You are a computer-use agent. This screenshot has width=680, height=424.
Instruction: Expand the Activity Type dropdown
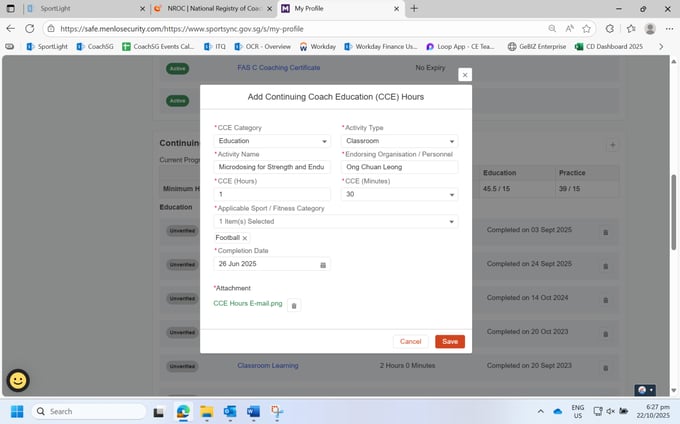point(399,141)
